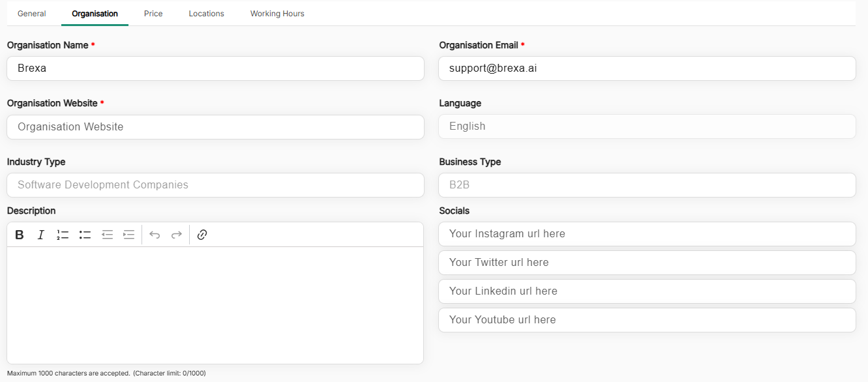The image size is (868, 382).
Task: Click the Organisation Website input field
Action: coord(215,127)
